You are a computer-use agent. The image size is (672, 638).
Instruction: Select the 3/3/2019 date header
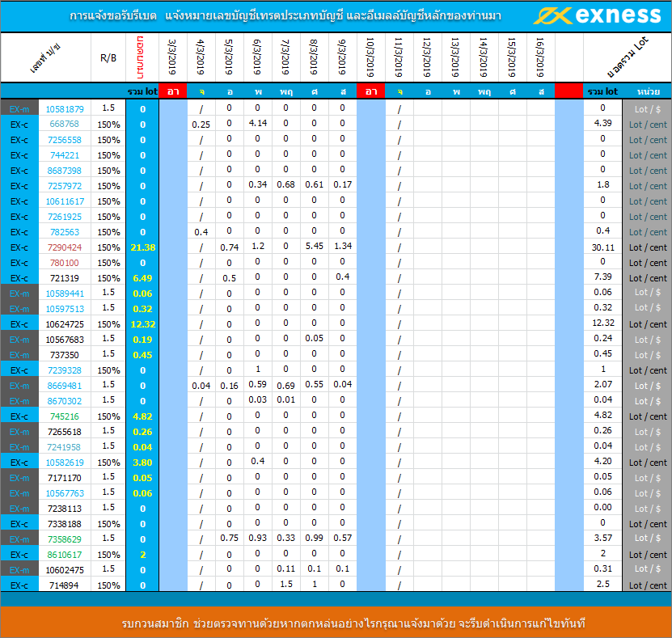[x=172, y=57]
